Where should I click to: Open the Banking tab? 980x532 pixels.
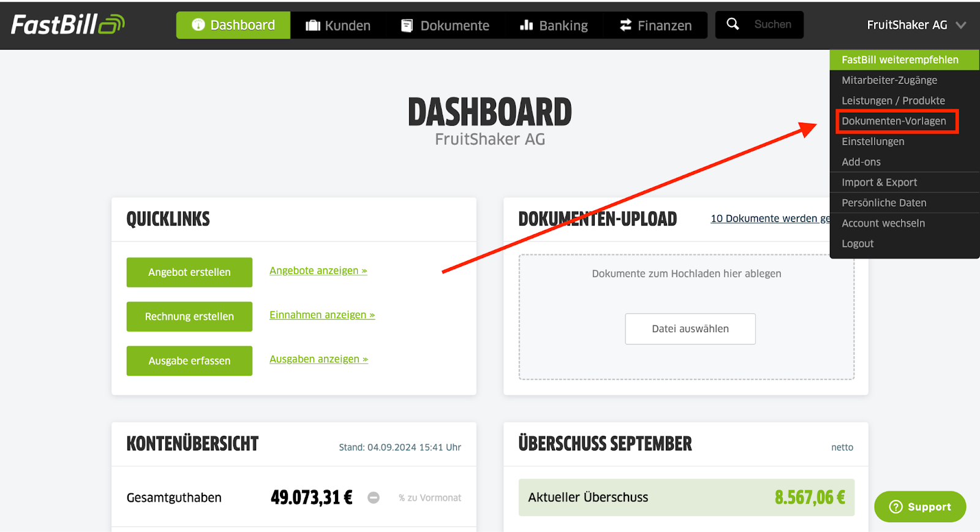[554, 25]
